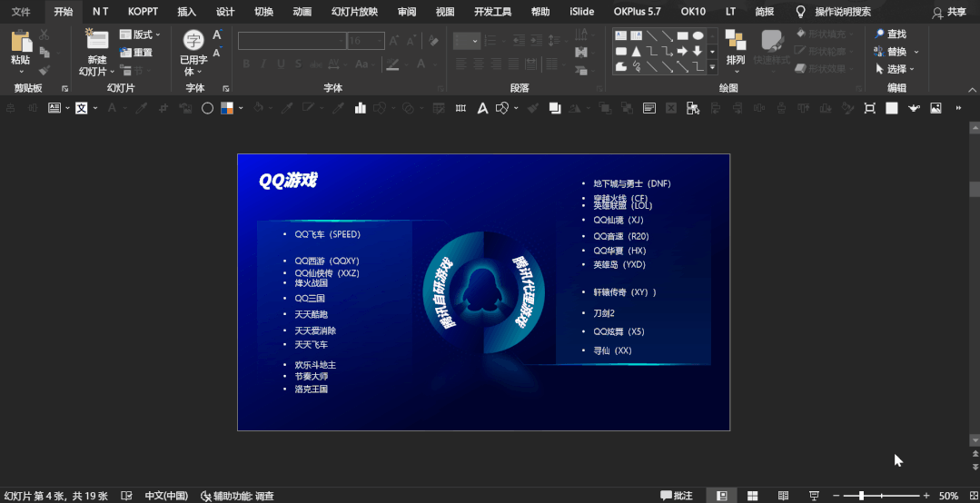Click the New Slide (新建幻灯片) icon
Image resolution: width=980 pixels, height=503 pixels.
96,39
